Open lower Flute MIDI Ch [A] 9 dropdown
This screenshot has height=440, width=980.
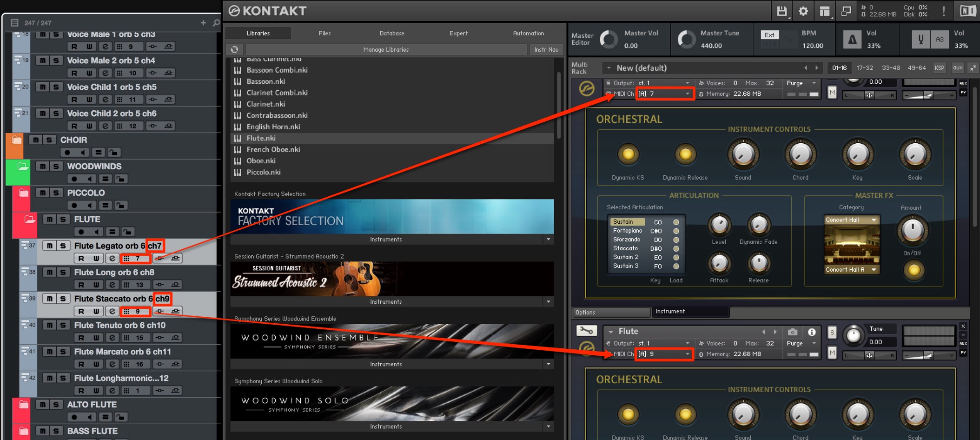[665, 354]
